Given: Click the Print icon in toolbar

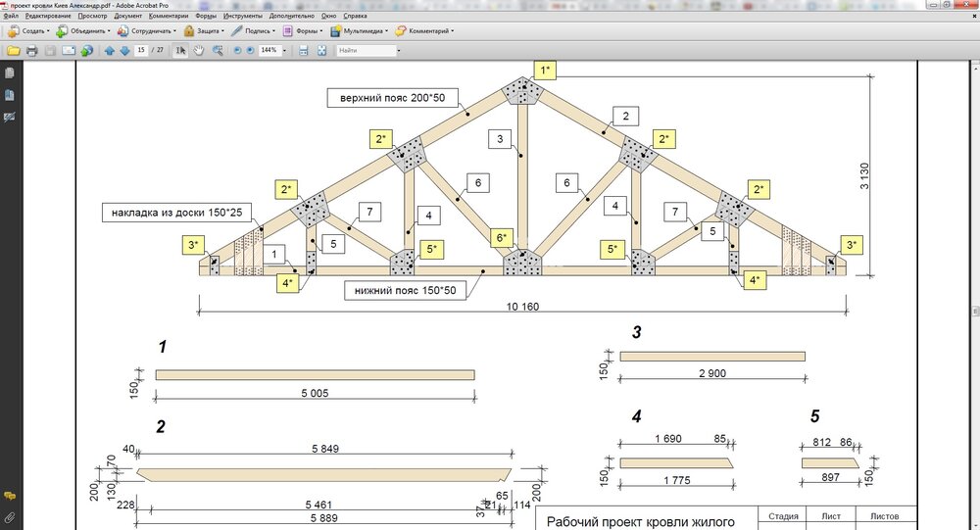Looking at the screenshot, I should [x=31, y=50].
